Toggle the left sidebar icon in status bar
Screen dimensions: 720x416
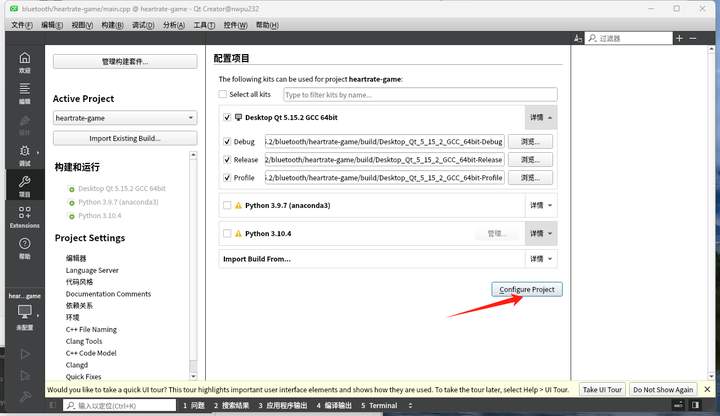click(53, 405)
